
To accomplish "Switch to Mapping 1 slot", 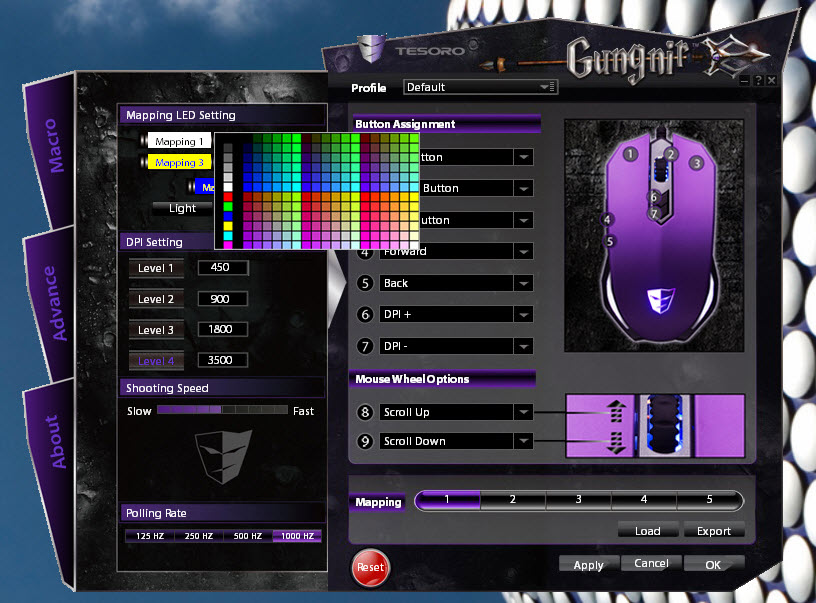I will 448,500.
